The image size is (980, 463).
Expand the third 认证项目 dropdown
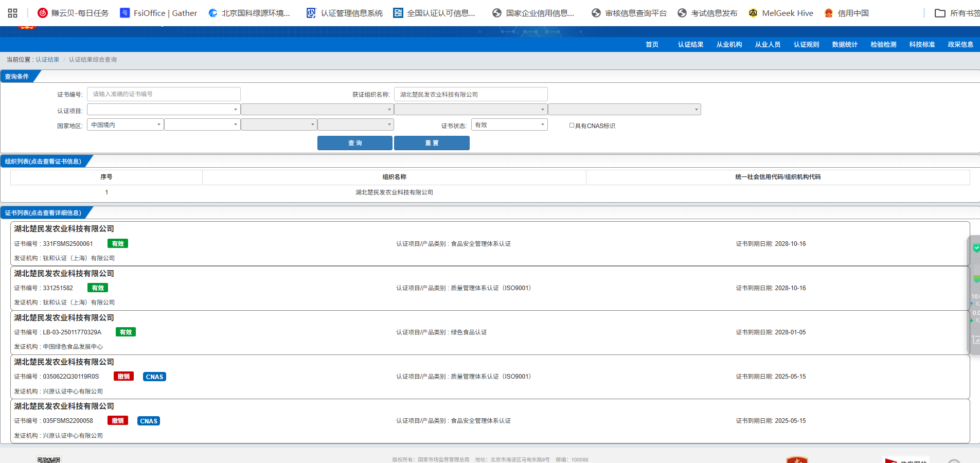[x=470, y=109]
